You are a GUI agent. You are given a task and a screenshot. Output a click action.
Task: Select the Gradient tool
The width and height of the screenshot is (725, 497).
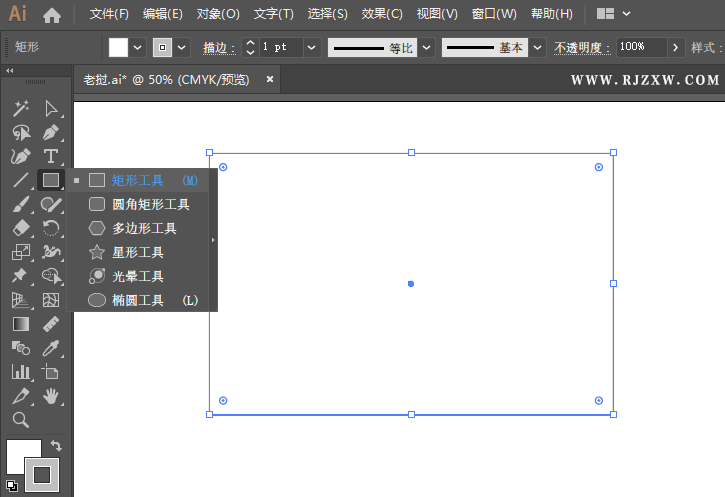[x=21, y=324]
